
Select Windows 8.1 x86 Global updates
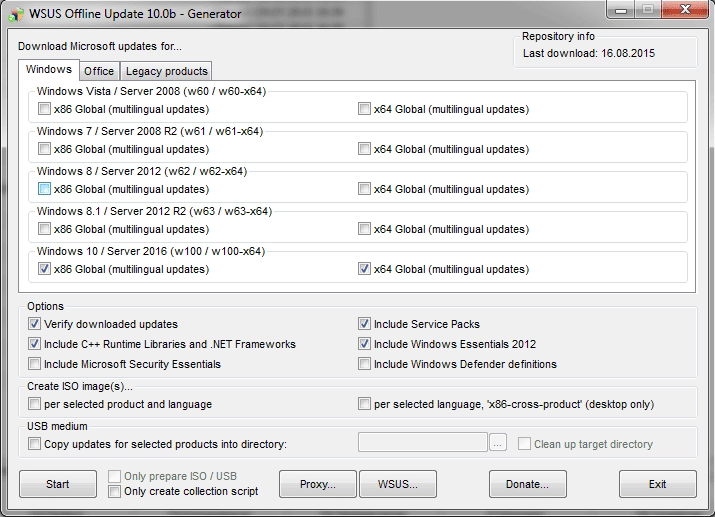click(44, 229)
